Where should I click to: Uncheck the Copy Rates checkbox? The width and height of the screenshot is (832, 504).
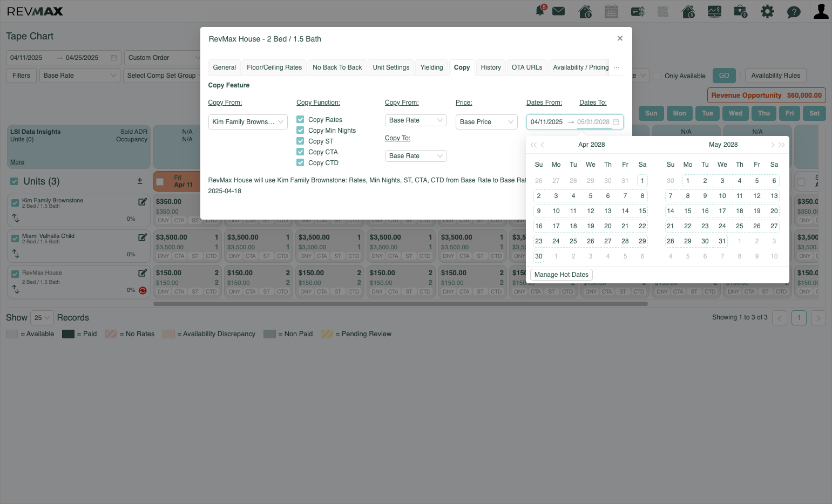300,119
